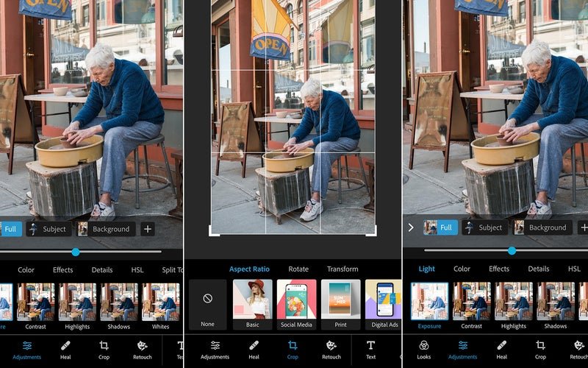Grab the bottom-right crop corner handle
Viewport: 588px width, 368px height.
(x=371, y=231)
